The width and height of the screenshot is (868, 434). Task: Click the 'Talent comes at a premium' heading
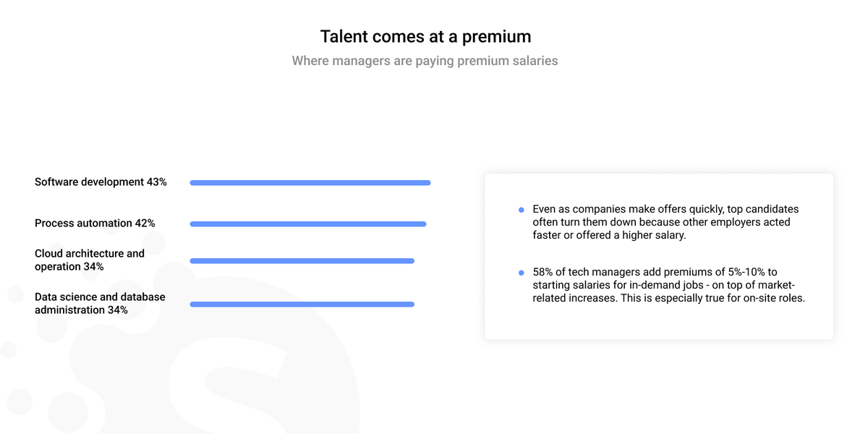pos(425,36)
